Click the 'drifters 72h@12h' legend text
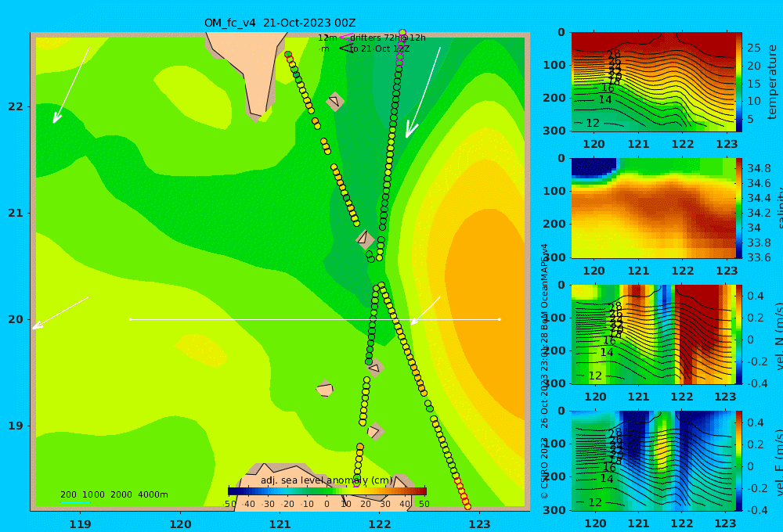The width and height of the screenshot is (783, 532). tap(388, 38)
